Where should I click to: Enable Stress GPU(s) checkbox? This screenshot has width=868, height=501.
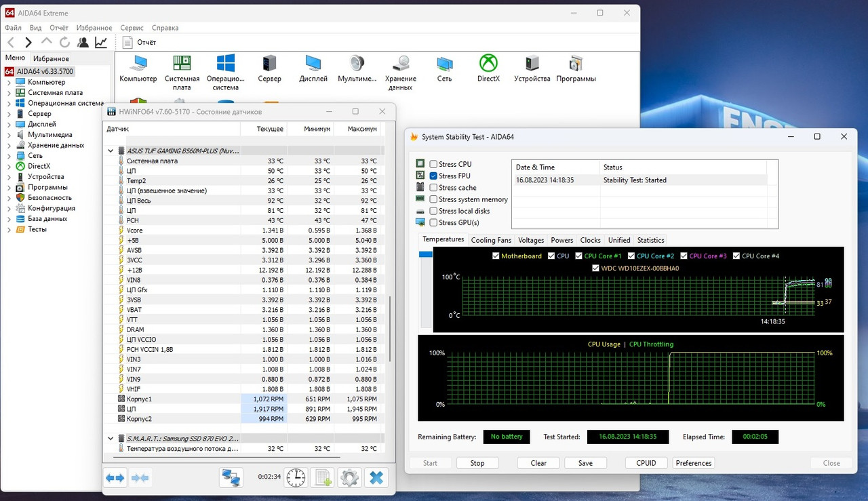click(x=433, y=222)
